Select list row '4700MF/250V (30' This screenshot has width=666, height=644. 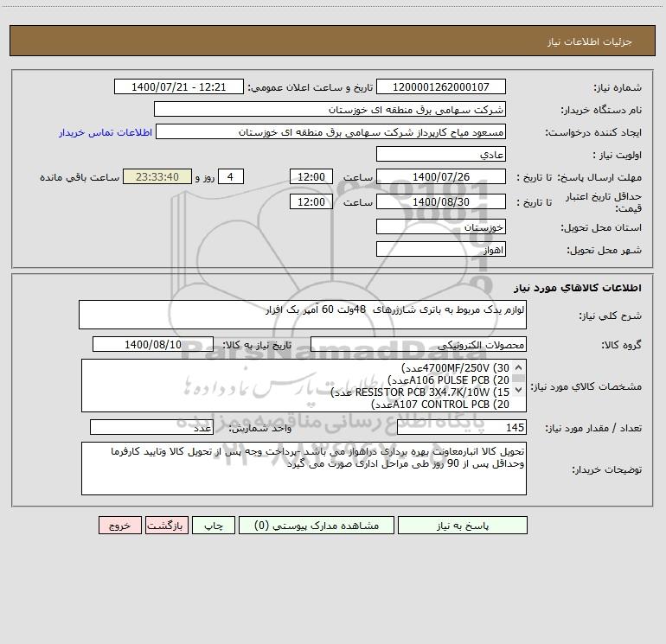[x=455, y=367]
